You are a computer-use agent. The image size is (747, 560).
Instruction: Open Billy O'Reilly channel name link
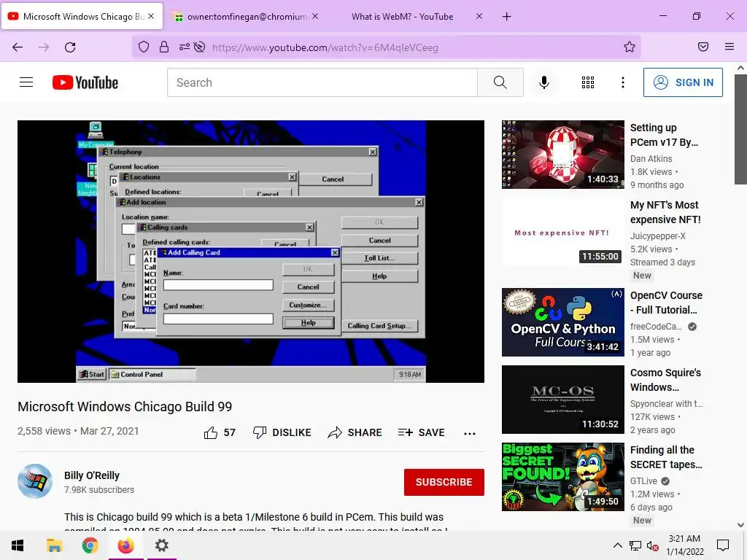click(92, 475)
